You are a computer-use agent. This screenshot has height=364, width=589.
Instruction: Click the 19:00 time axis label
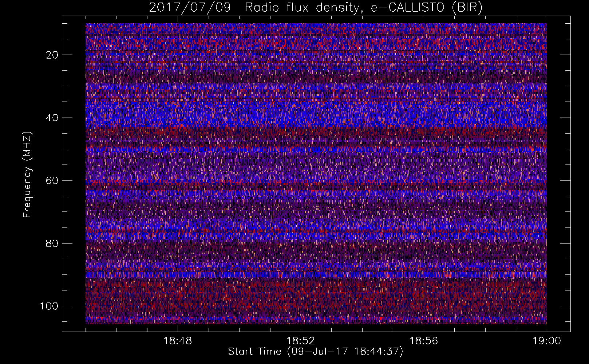tap(547, 341)
